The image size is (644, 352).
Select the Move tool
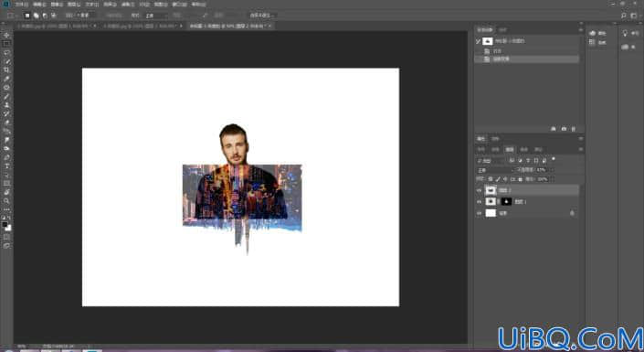[x=6, y=35]
